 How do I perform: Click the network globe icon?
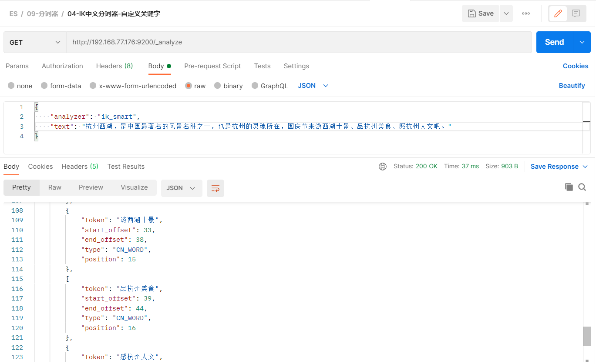pyautogui.click(x=383, y=167)
